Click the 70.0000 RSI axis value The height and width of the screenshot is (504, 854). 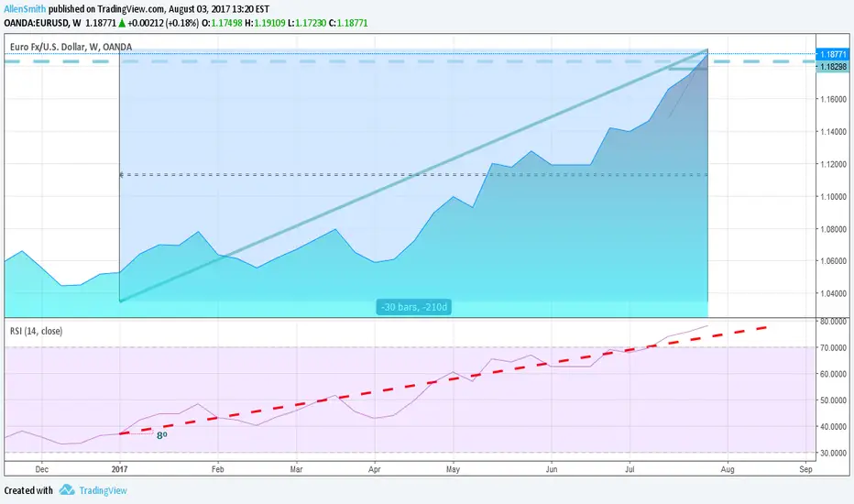833,347
